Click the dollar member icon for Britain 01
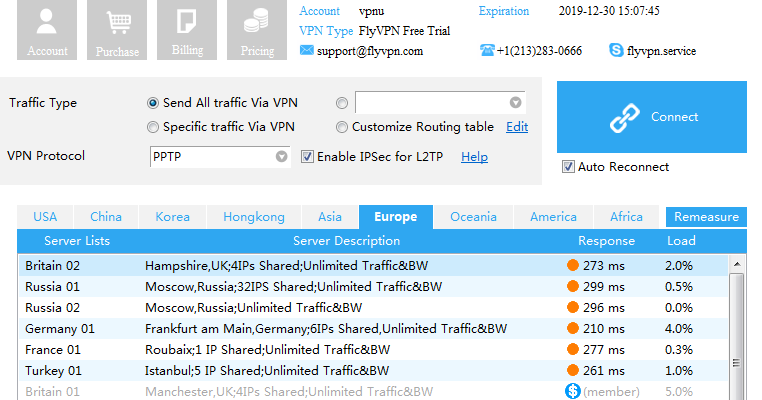 coord(573,391)
